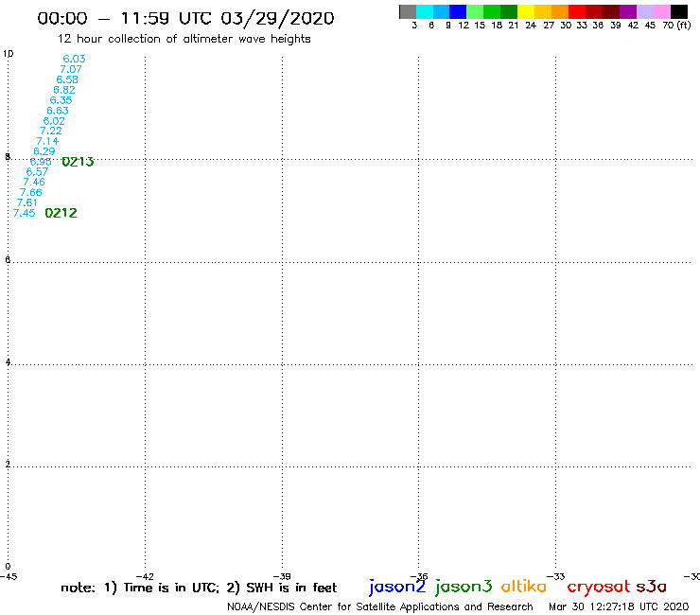Click the wave height value 7.14

[47, 141]
